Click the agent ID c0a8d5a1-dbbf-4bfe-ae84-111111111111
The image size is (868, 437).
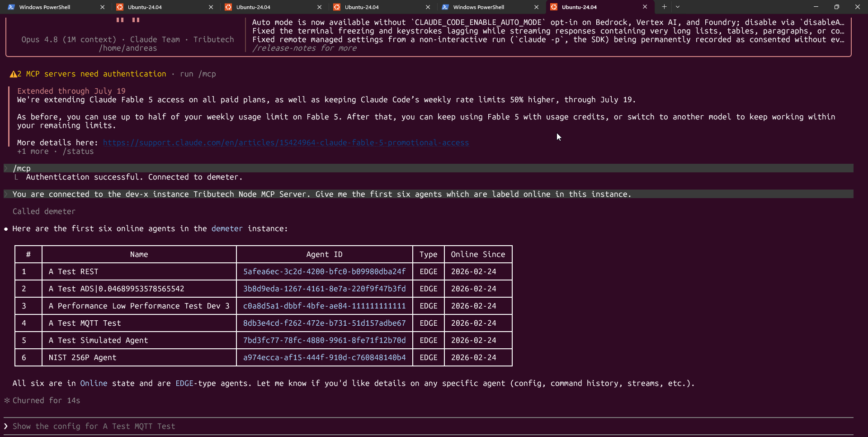pos(324,306)
